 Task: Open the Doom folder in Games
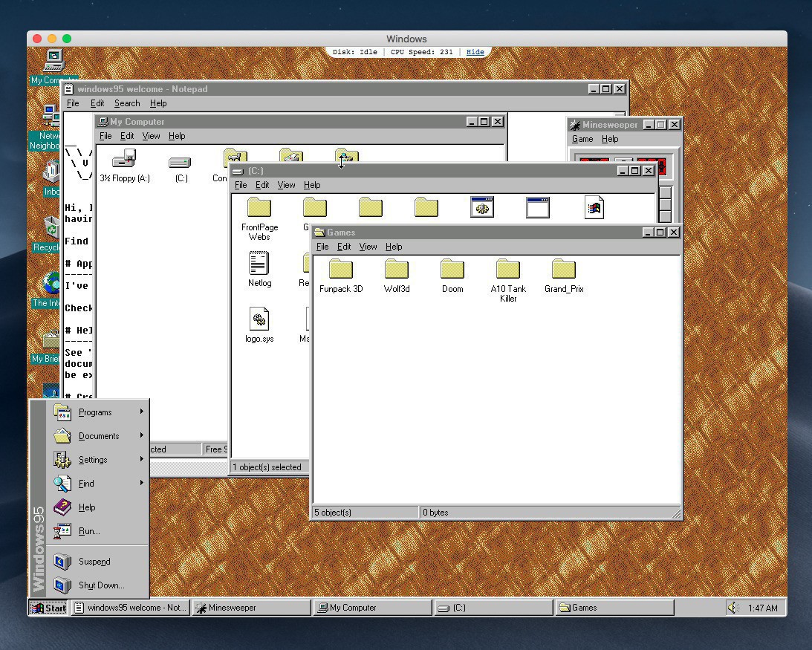452,270
